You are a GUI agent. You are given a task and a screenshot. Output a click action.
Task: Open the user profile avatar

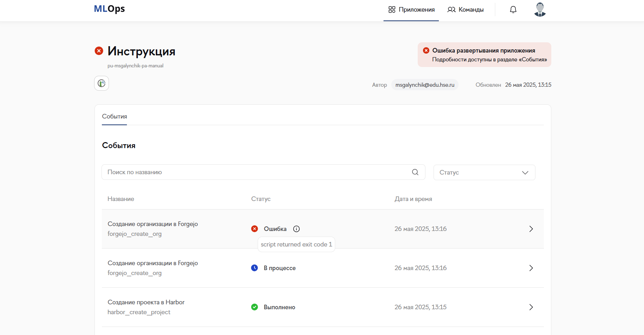[540, 10]
